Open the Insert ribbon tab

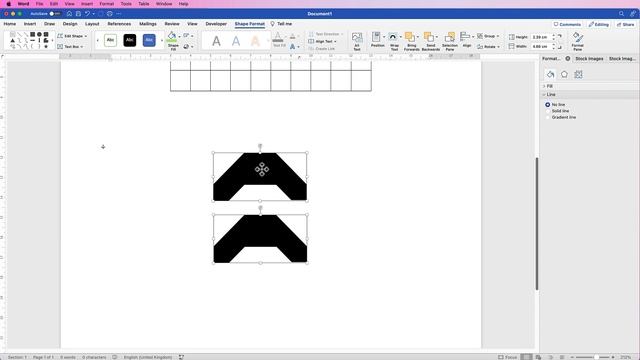point(30,24)
